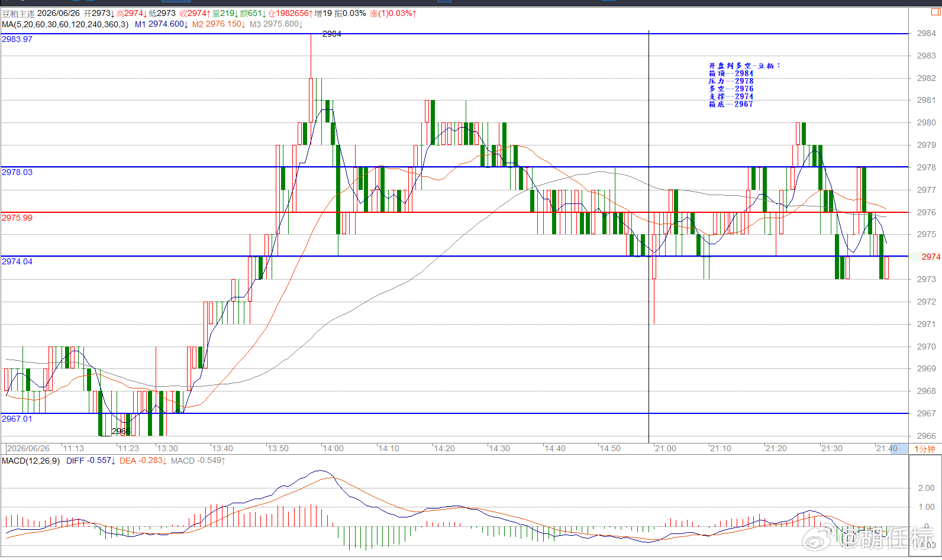Click the 1.00 MACD axis label

pos(927,507)
